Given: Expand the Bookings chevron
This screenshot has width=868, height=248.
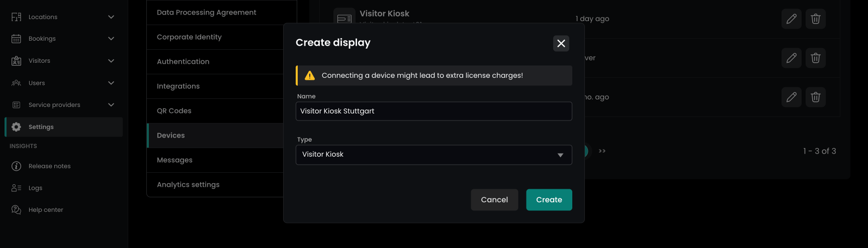Looking at the screenshot, I should [x=111, y=39].
